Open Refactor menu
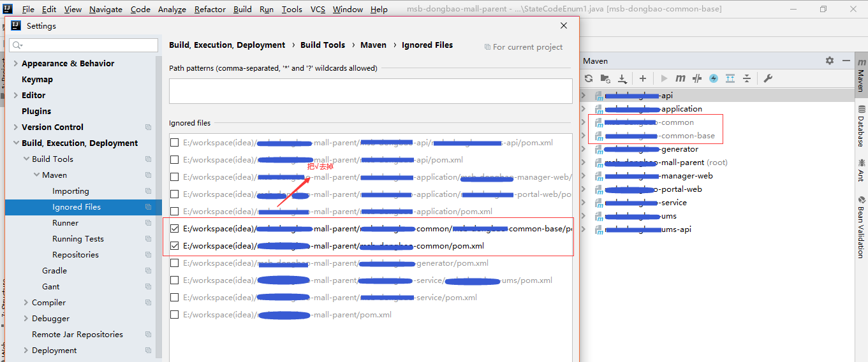 (x=210, y=9)
